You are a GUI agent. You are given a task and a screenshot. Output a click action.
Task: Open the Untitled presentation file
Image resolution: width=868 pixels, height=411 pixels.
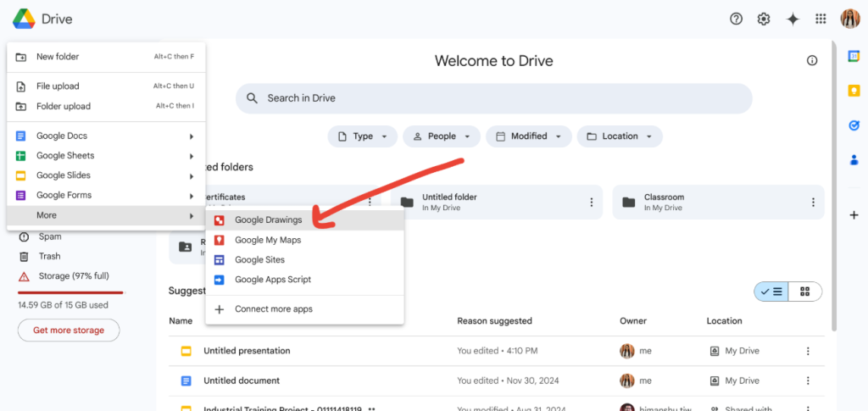click(247, 351)
